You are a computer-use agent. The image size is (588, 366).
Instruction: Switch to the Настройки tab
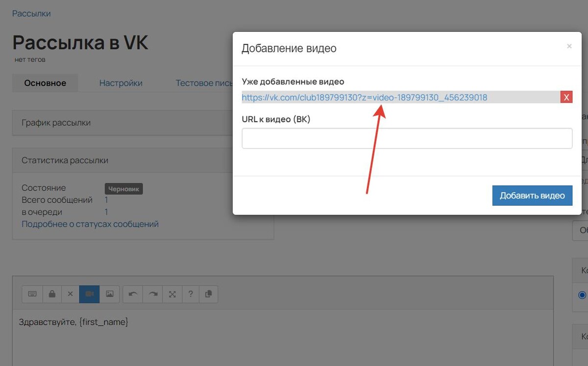(x=121, y=83)
